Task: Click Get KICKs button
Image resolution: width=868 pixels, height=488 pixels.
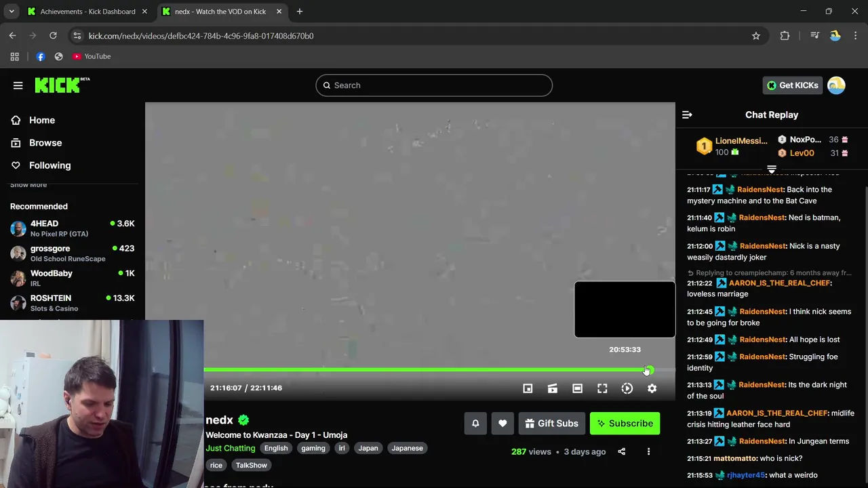Action: [793, 85]
